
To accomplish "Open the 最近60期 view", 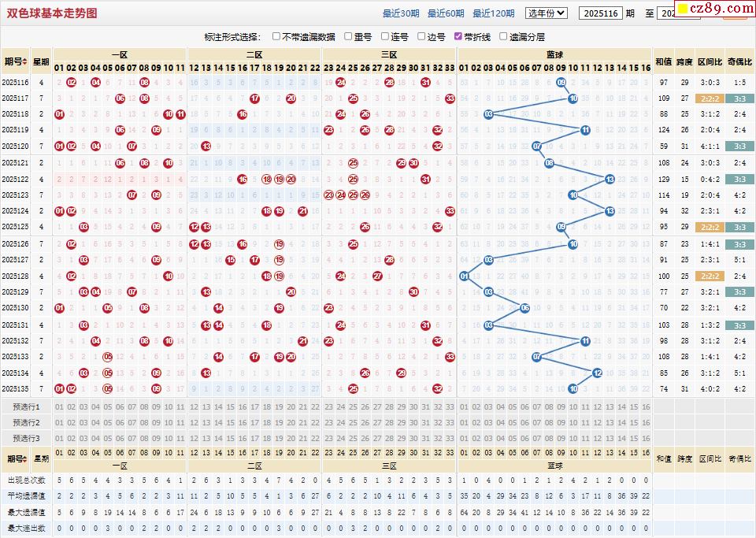I will click(446, 13).
